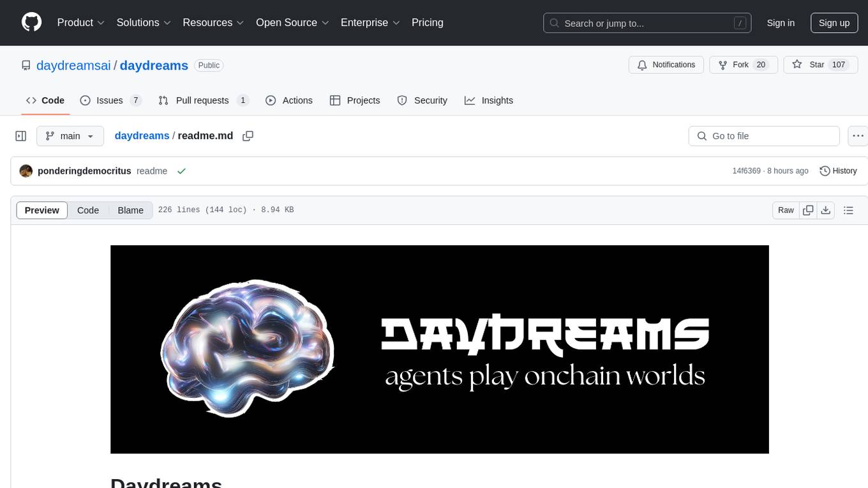
Task: Switch to the Code tab
Action: [45, 100]
